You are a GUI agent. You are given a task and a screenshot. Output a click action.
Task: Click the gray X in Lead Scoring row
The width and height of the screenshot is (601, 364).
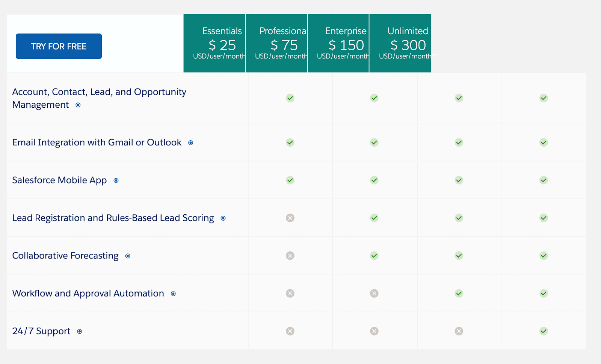(x=290, y=218)
